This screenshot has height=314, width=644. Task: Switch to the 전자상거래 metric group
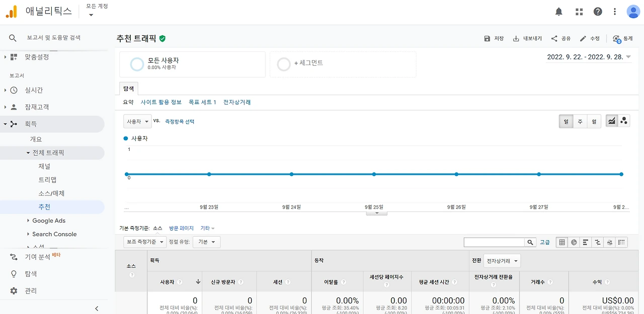tap(237, 102)
